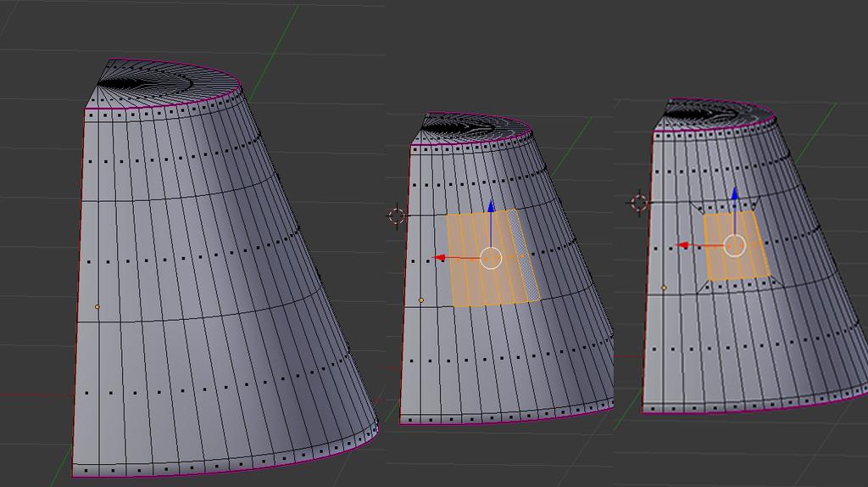Select orange origin dot in left viewport
Image resolution: width=868 pixels, height=487 pixels.
(x=97, y=307)
